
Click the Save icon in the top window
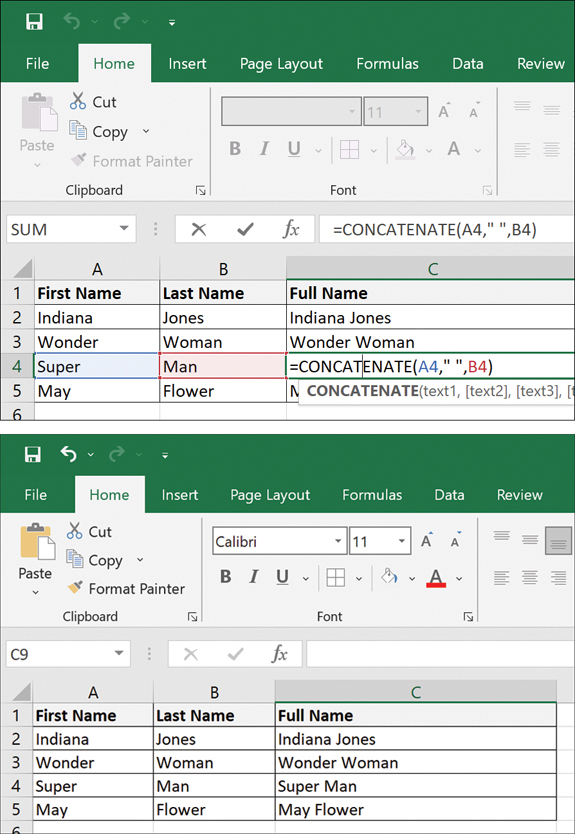pos(35,22)
